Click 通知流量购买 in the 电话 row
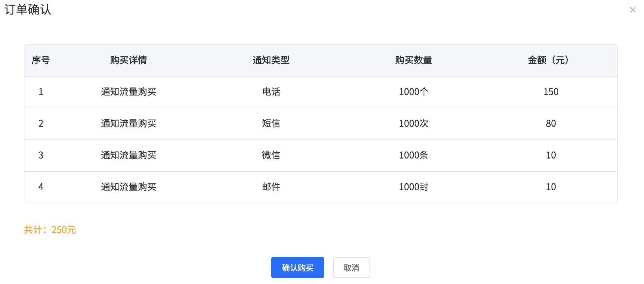644x284 pixels. 128,92
